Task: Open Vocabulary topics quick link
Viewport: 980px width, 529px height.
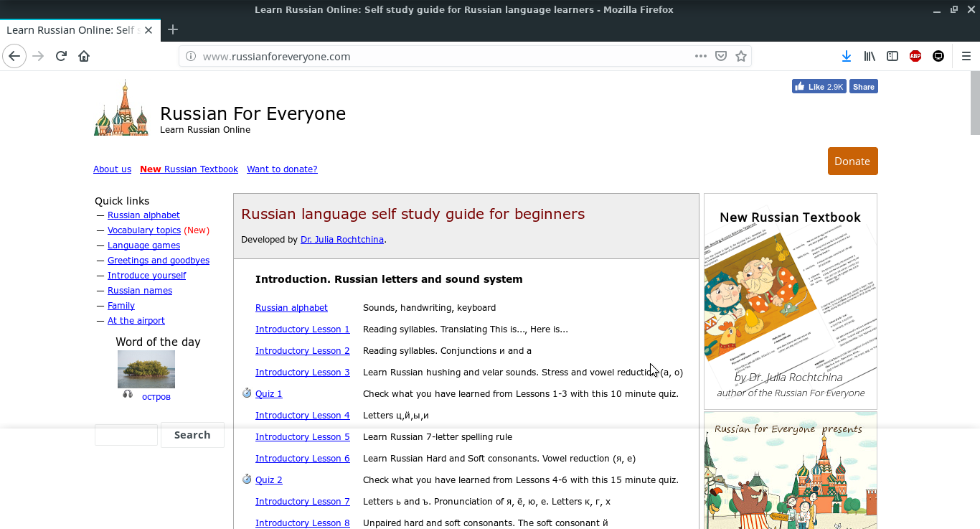Action: 144,230
